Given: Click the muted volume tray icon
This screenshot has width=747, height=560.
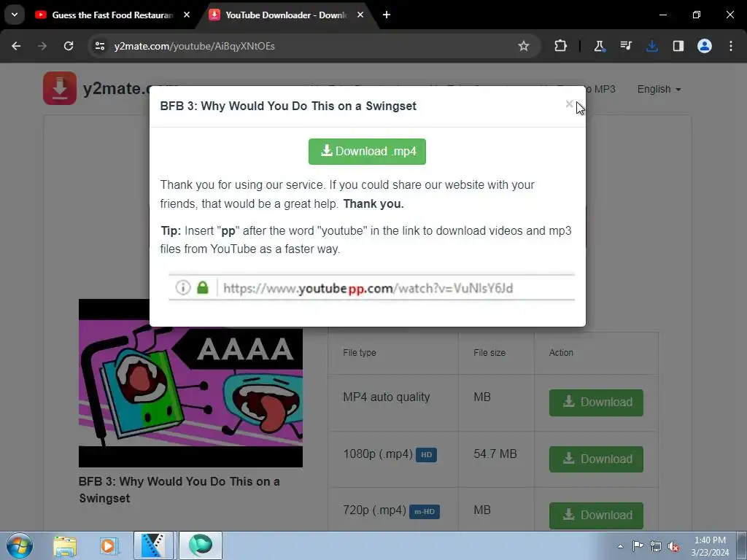Looking at the screenshot, I should point(673,547).
